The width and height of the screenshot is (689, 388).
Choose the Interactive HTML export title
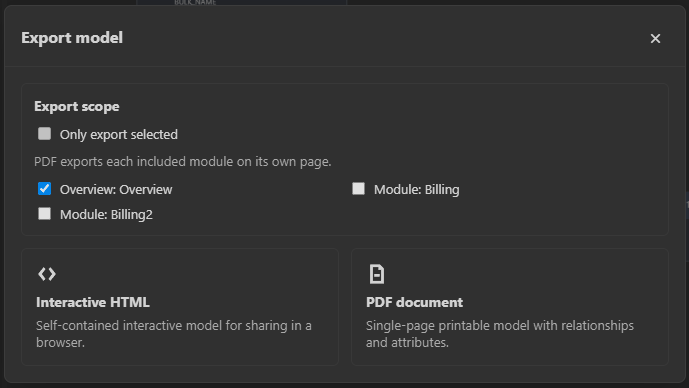click(93, 302)
